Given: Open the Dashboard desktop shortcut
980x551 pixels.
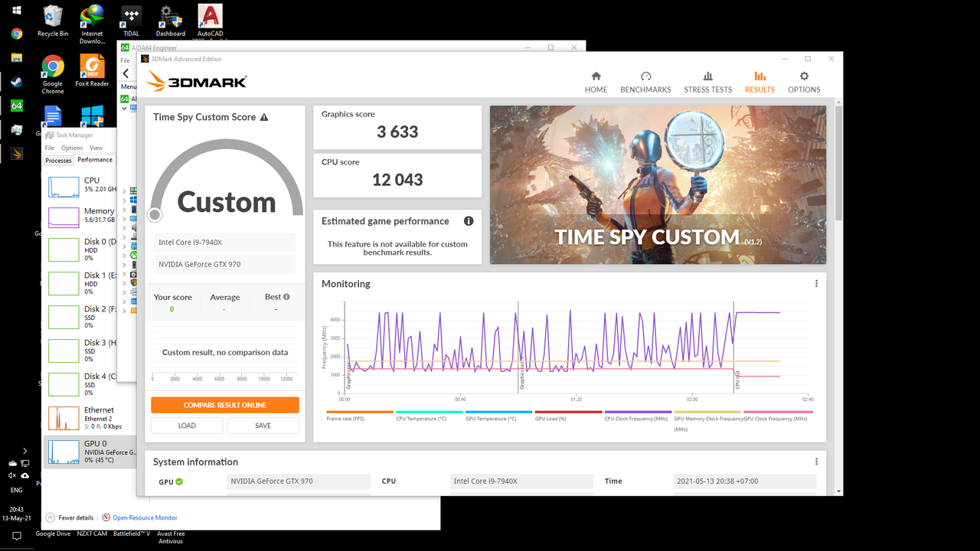Looking at the screenshot, I should click(170, 21).
